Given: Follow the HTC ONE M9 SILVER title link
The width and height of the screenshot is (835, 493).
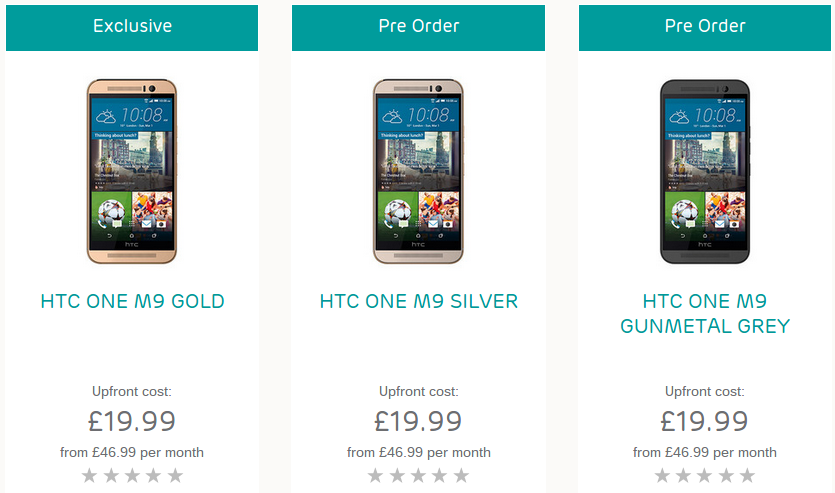Looking at the screenshot, I should pyautogui.click(x=419, y=301).
